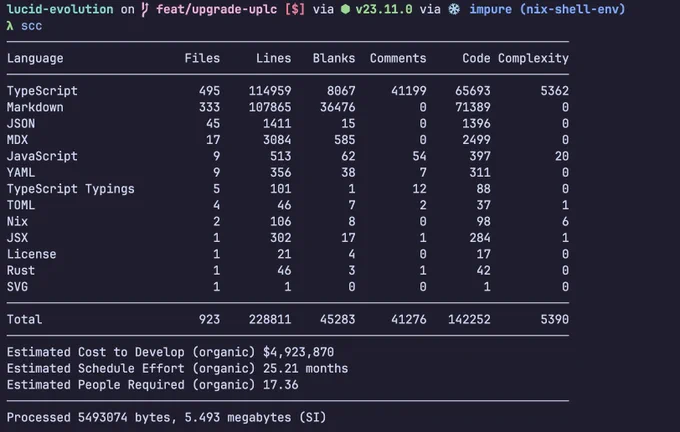Click the lambda prompt symbol

pos(10,26)
